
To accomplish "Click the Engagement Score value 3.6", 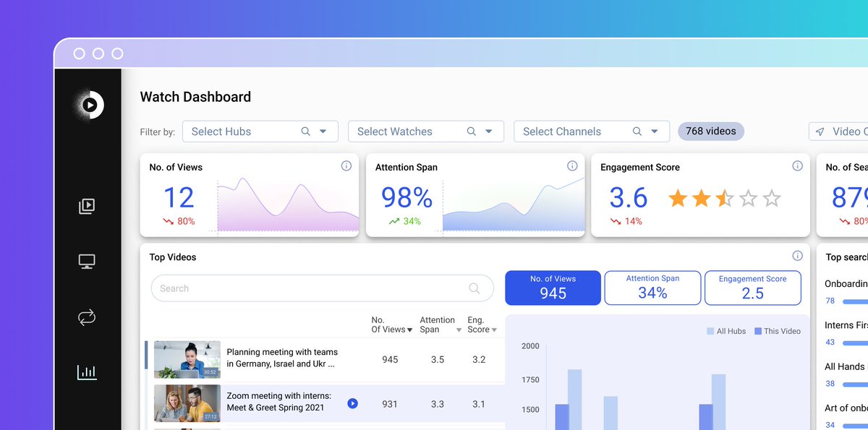I will [629, 197].
